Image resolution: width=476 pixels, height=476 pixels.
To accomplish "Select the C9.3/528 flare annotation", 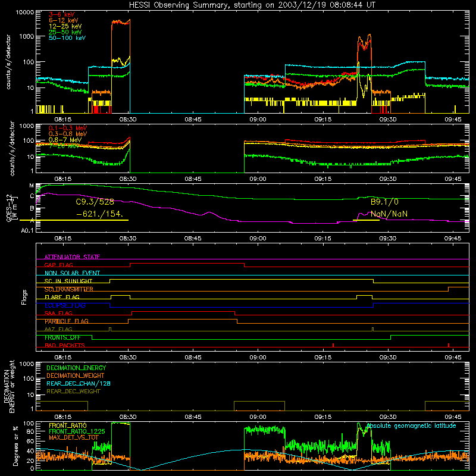I will tap(95, 202).
